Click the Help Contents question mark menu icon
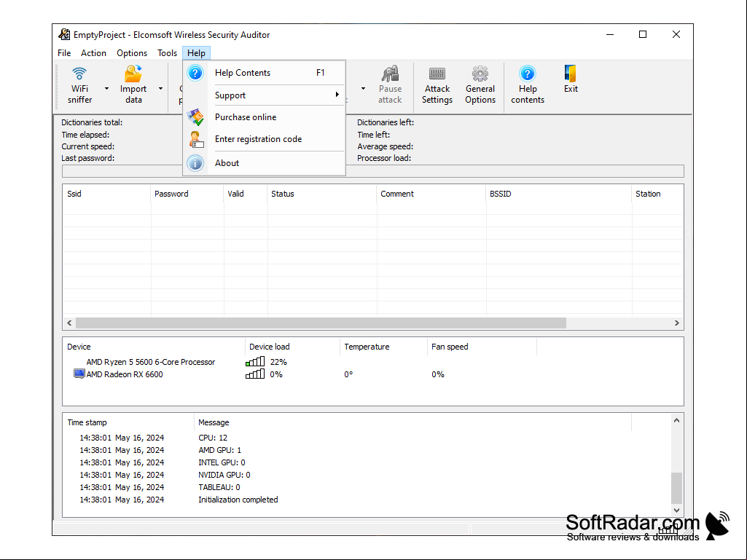Viewport: 747px width, 560px height. [195, 73]
